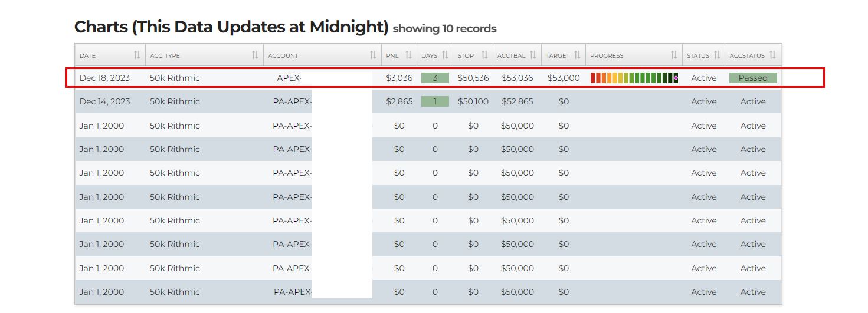Click the STOP header label
The width and height of the screenshot is (868, 313).
pyautogui.click(x=466, y=55)
